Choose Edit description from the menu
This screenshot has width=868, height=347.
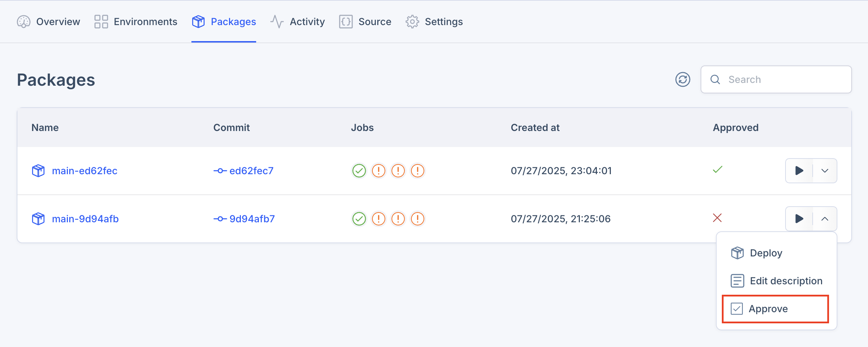click(x=786, y=281)
